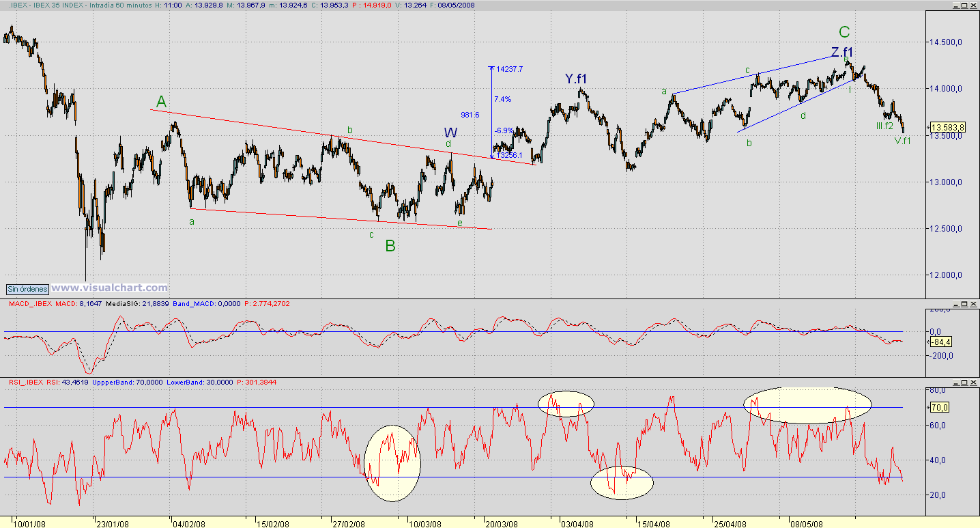Maximize the main IBEX price chart pane
Image resolution: width=980 pixels, height=528 pixels.
click(964, 5)
